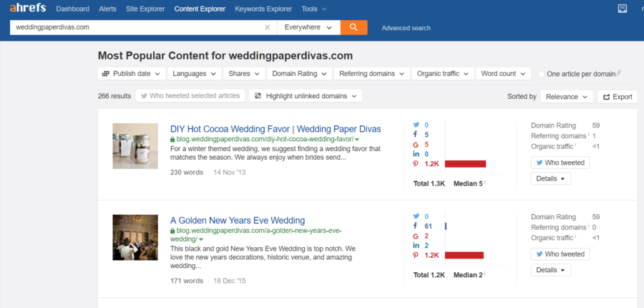
Task: Open the Word count filter dropdown
Action: point(503,74)
